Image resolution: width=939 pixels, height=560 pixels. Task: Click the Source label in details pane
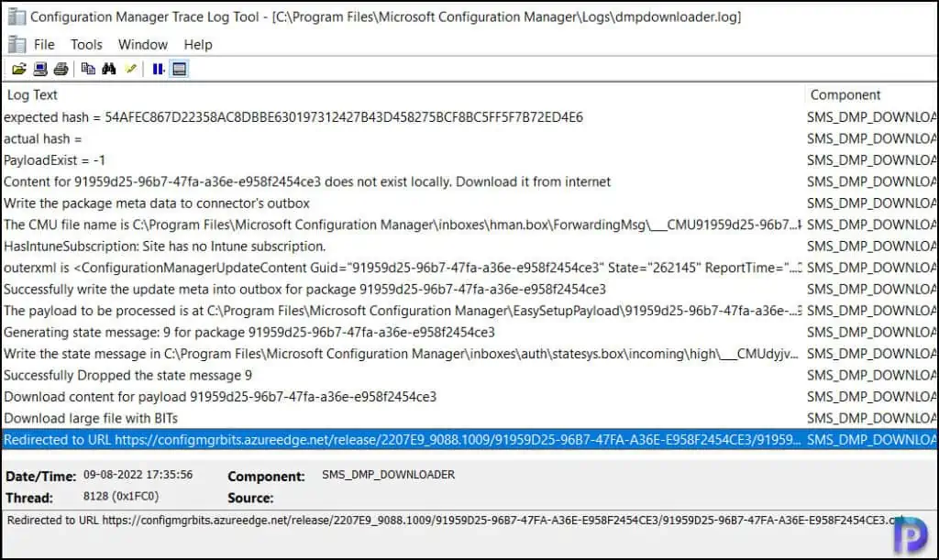(x=250, y=498)
